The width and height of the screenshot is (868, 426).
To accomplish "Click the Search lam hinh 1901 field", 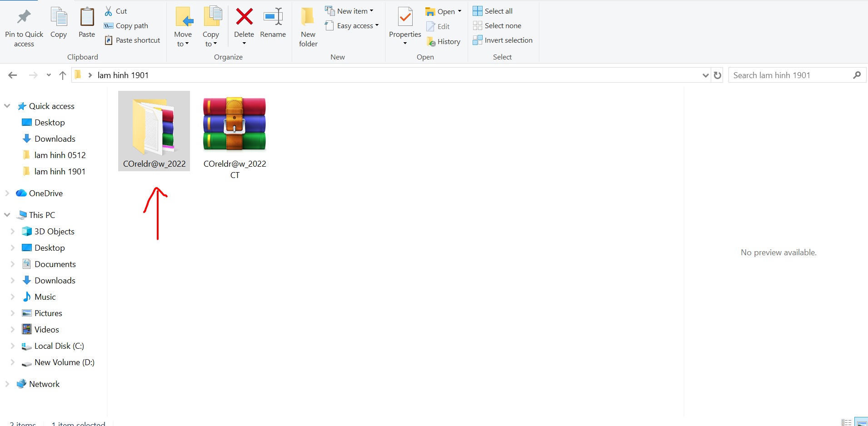I will (791, 75).
